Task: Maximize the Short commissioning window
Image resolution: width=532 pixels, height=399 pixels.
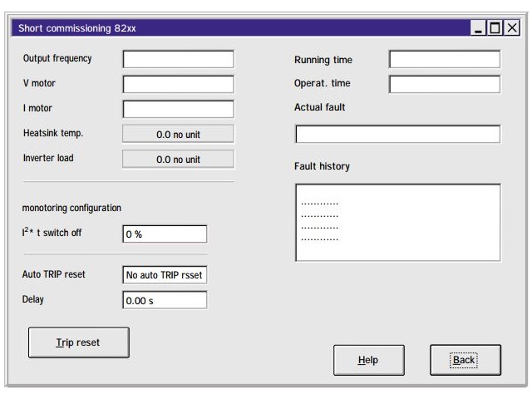Action: [495, 28]
